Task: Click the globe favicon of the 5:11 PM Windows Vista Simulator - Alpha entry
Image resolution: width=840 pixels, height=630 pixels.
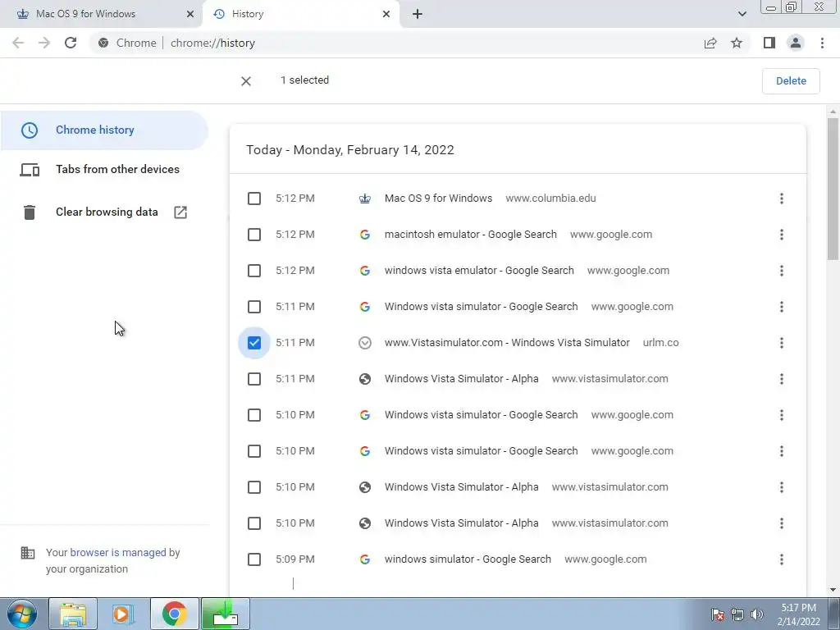Action: coord(365,379)
